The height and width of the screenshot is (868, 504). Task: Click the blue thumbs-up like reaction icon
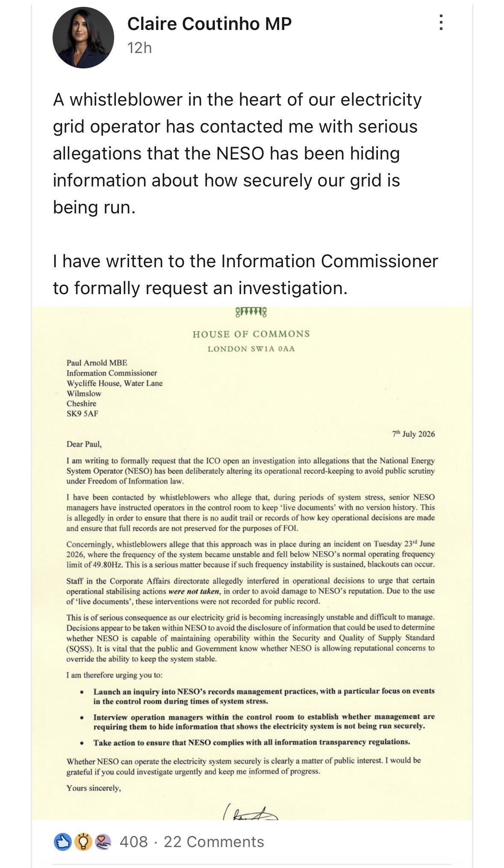pos(62,842)
